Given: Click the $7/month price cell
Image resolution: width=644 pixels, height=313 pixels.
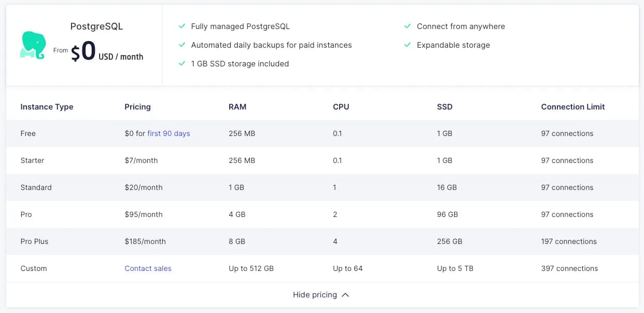Looking at the screenshot, I should coord(141,160).
